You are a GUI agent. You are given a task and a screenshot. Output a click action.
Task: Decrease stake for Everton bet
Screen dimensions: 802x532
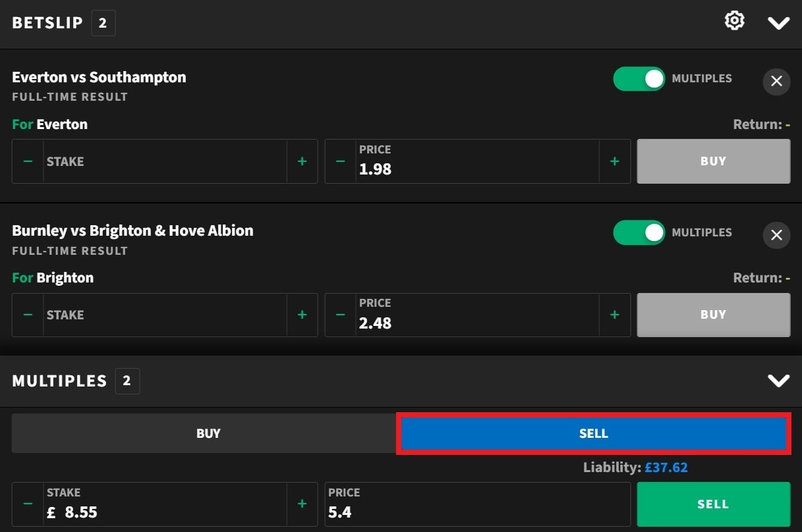click(28, 161)
